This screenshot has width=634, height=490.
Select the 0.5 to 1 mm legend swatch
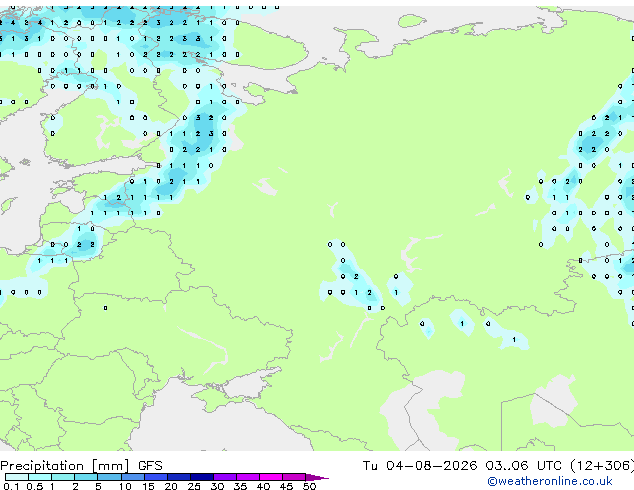pos(40,477)
